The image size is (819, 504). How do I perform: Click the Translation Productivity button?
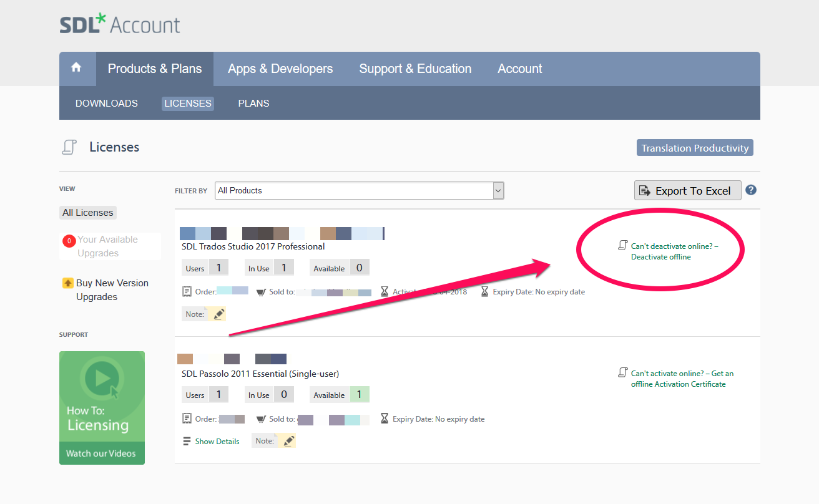(695, 148)
